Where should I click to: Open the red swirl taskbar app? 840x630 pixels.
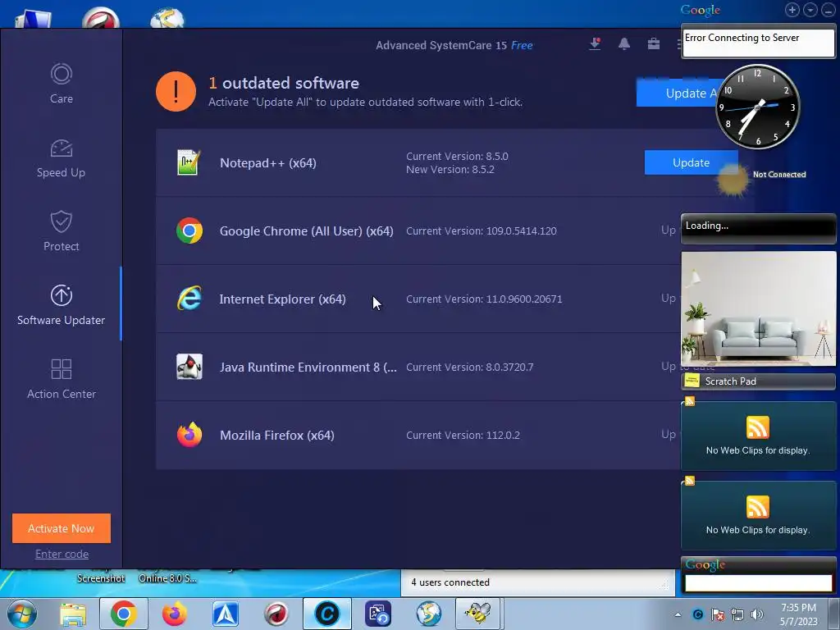point(276,614)
